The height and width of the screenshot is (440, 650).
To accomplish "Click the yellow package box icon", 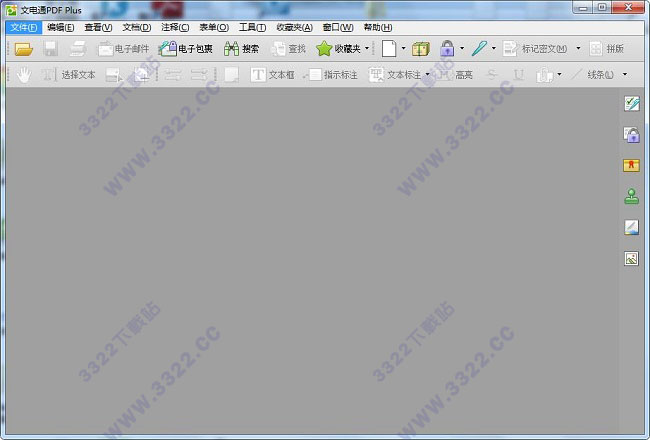I will 421,49.
